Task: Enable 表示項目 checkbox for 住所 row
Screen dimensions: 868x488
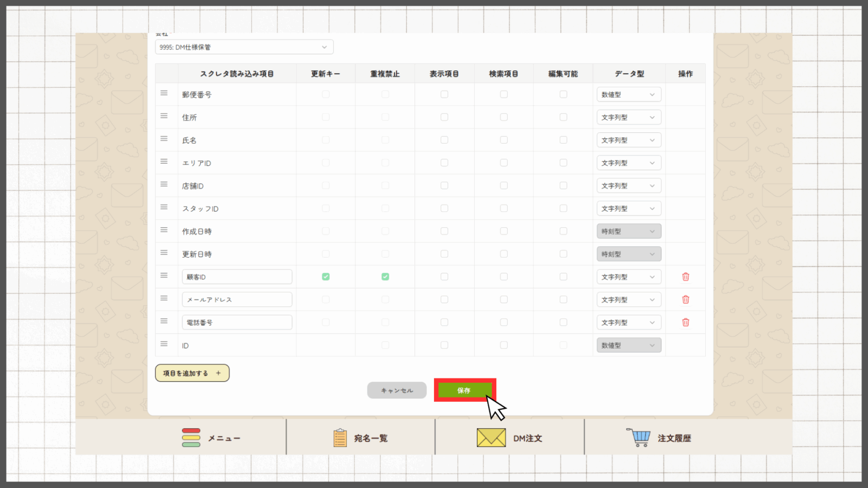Action: point(444,117)
